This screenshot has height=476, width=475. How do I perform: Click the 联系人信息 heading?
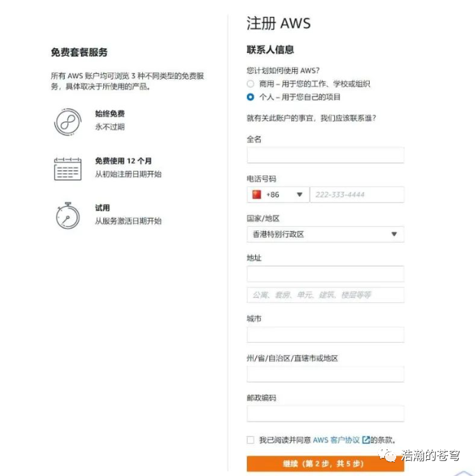[x=270, y=50]
